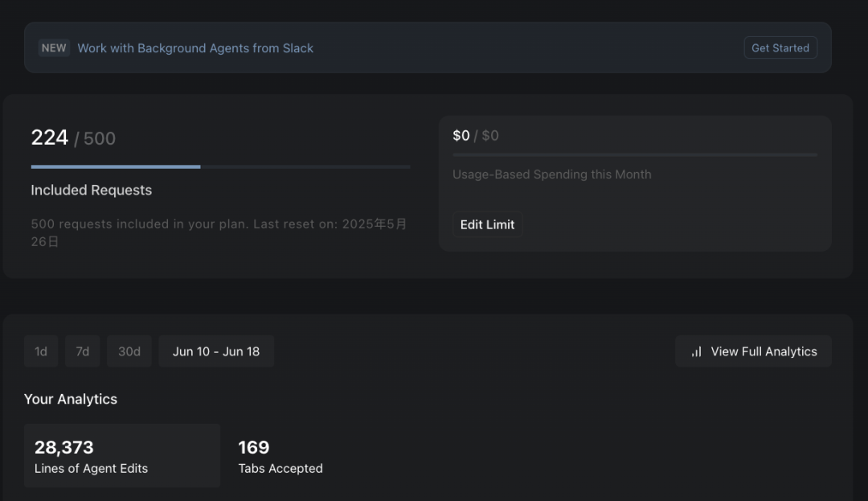Click the Get Started button
The height and width of the screenshot is (501, 868).
tap(780, 47)
